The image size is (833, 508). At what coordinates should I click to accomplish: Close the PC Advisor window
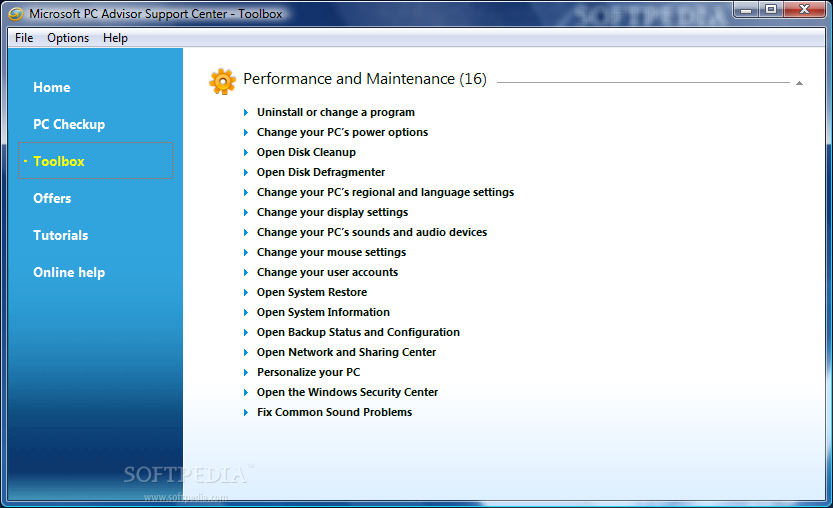coord(804,10)
